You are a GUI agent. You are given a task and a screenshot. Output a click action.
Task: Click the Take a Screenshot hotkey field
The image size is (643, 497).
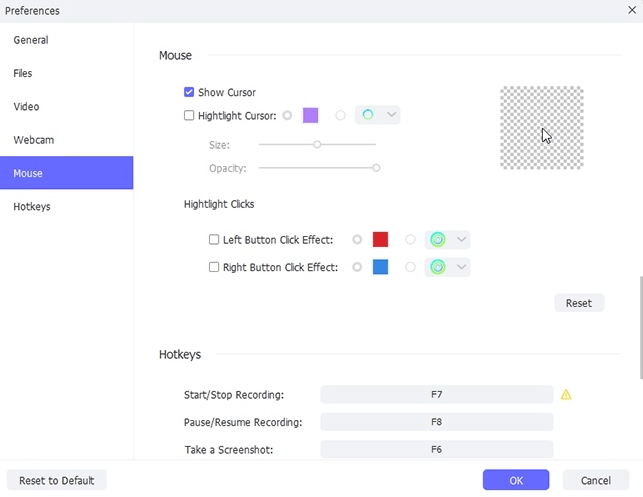tap(437, 449)
